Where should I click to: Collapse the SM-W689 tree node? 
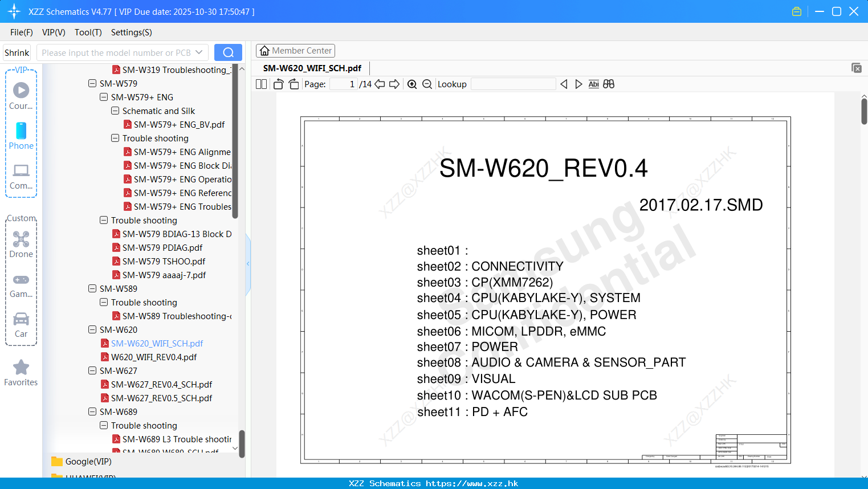(92, 411)
